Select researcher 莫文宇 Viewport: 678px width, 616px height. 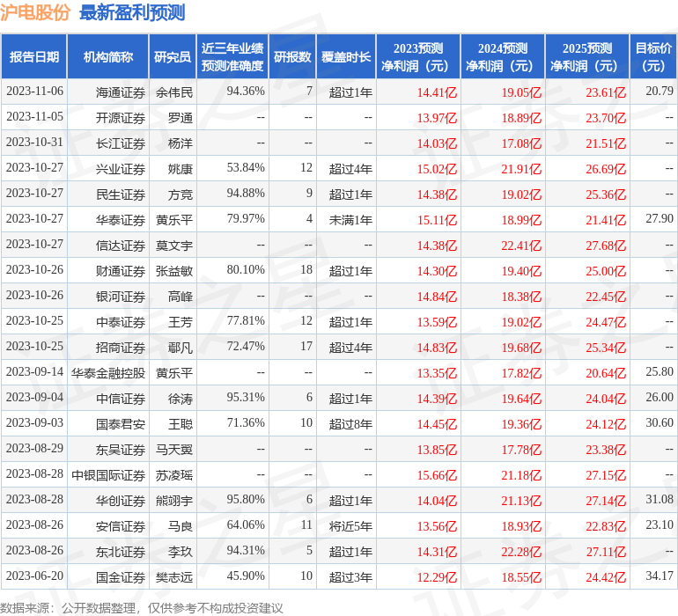click(x=173, y=246)
